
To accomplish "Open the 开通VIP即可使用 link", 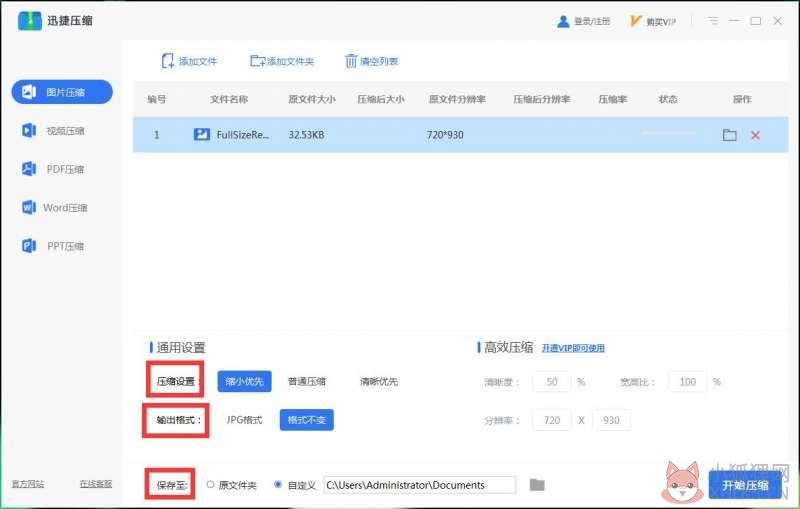I will point(573,348).
